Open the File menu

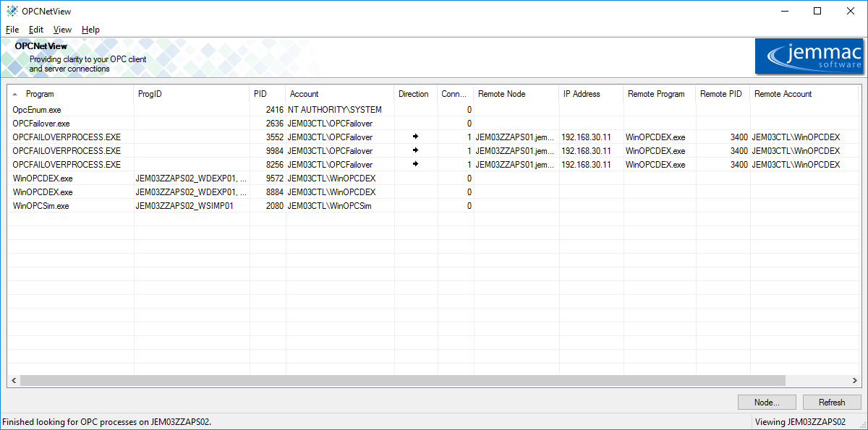tap(12, 30)
